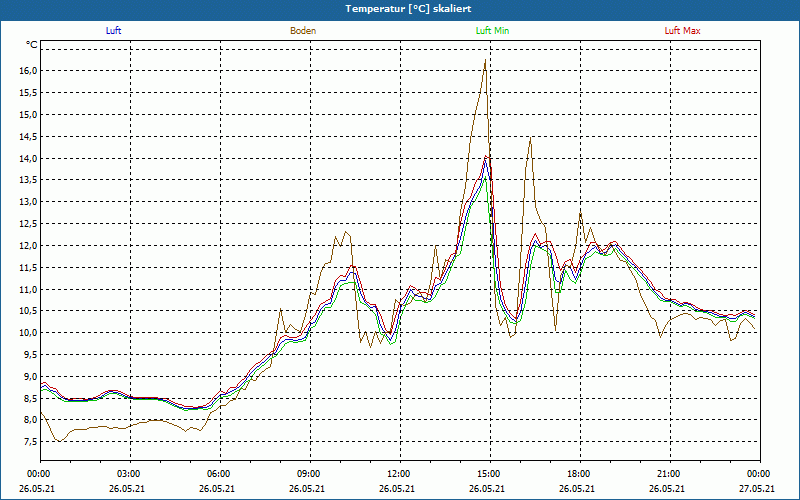Click the green Luft Min legend label
This screenshot has height=500, width=800.
[492, 31]
